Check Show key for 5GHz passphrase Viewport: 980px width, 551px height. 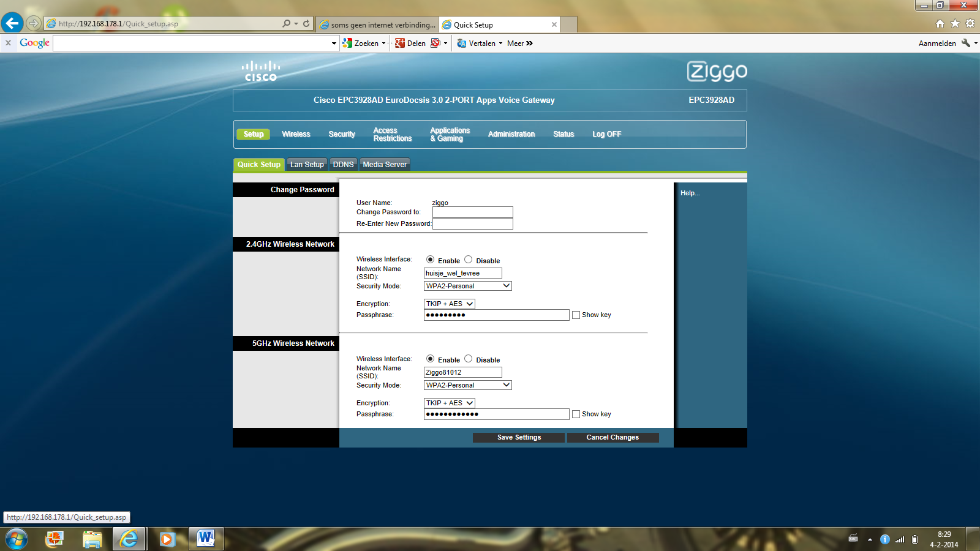tap(576, 414)
